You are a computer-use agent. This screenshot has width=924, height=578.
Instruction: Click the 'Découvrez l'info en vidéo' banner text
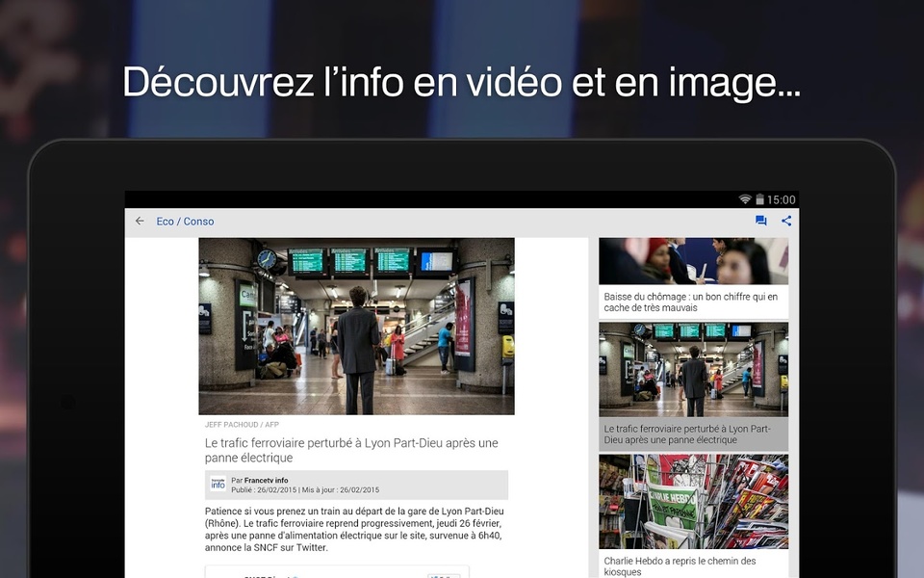tap(461, 82)
